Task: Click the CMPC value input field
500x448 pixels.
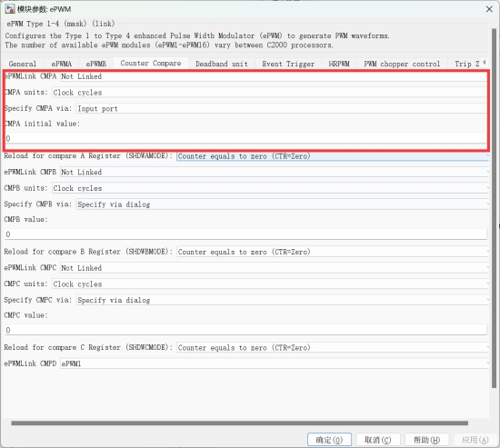Action: click(x=245, y=330)
